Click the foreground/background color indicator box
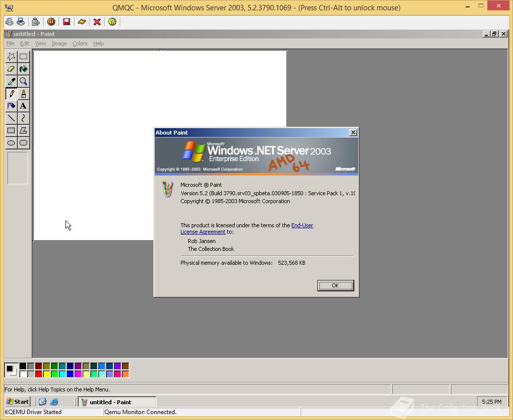Image resolution: width=513 pixels, height=420 pixels. pos(11,370)
